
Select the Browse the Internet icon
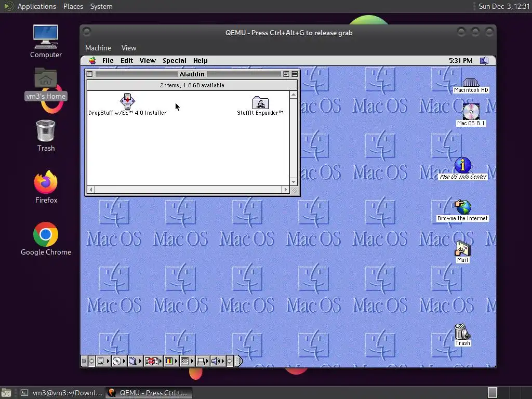463,207
